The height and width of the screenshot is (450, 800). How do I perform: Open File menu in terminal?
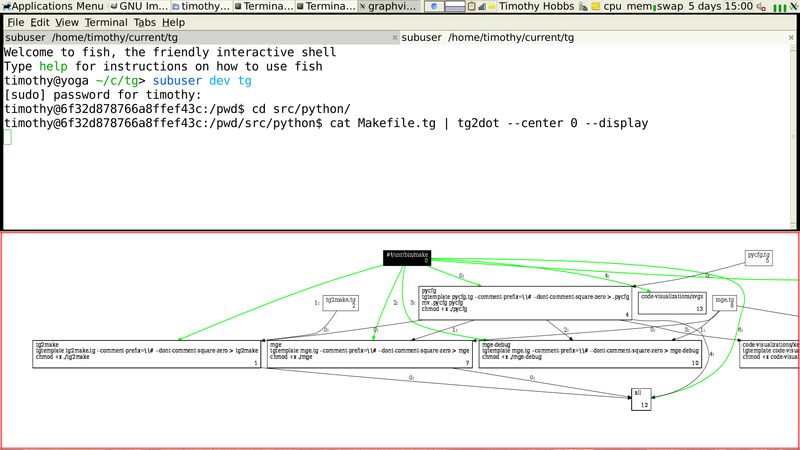coord(15,22)
